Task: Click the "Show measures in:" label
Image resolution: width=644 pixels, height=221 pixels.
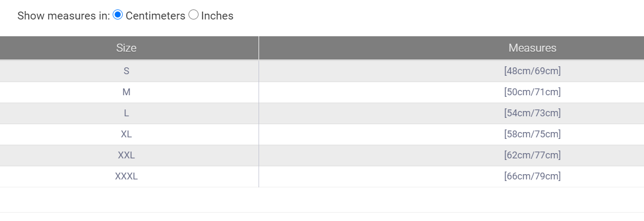Action: pos(63,16)
